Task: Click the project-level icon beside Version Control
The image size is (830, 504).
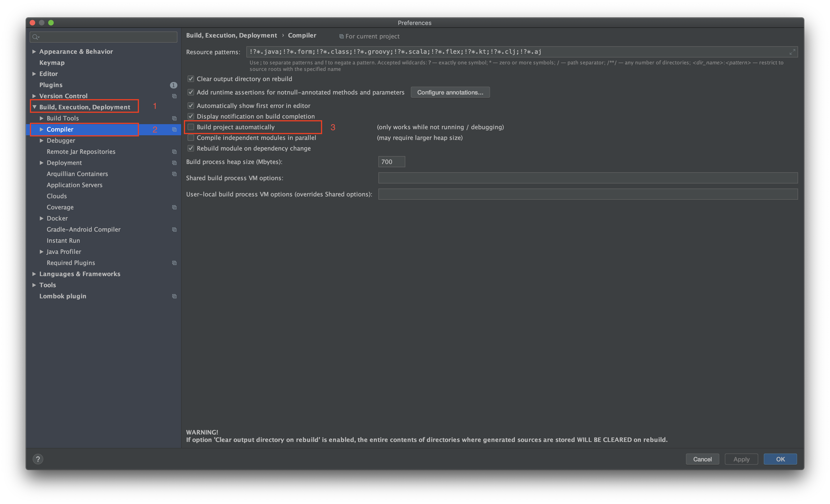Action: [x=174, y=96]
